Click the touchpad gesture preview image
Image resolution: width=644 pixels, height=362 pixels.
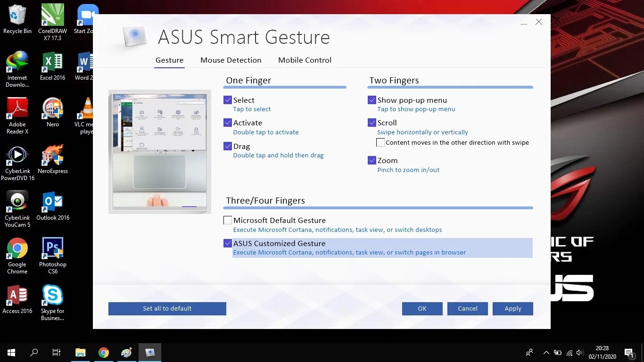coord(160,151)
